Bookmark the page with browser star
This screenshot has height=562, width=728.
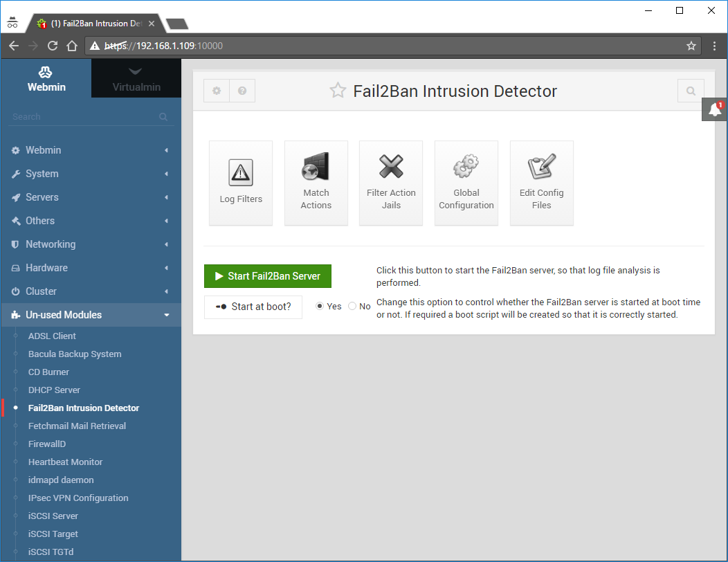coord(691,46)
